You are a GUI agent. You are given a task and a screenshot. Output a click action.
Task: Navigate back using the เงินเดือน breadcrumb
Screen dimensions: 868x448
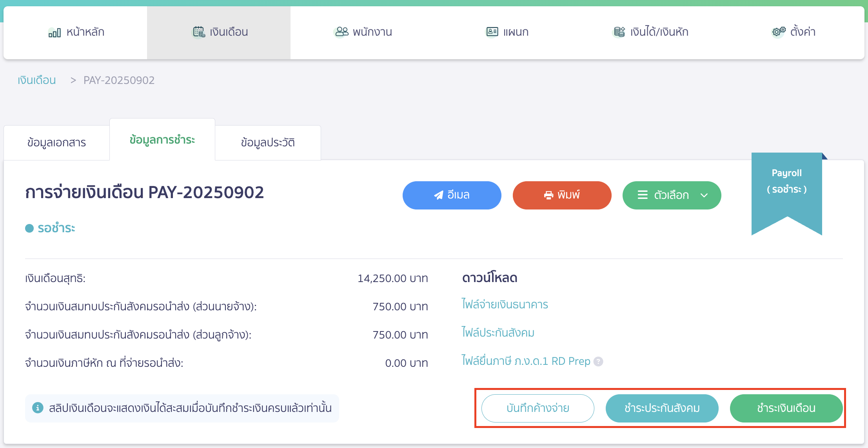(36, 80)
